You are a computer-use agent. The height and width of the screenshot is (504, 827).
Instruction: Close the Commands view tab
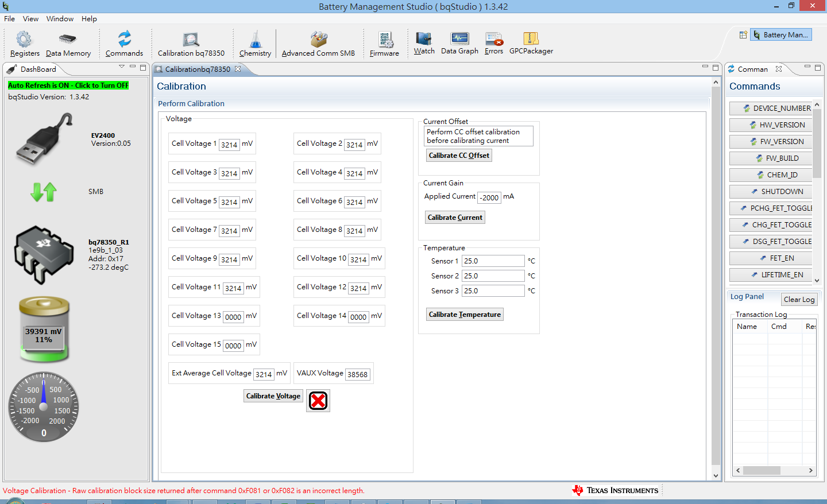click(779, 69)
